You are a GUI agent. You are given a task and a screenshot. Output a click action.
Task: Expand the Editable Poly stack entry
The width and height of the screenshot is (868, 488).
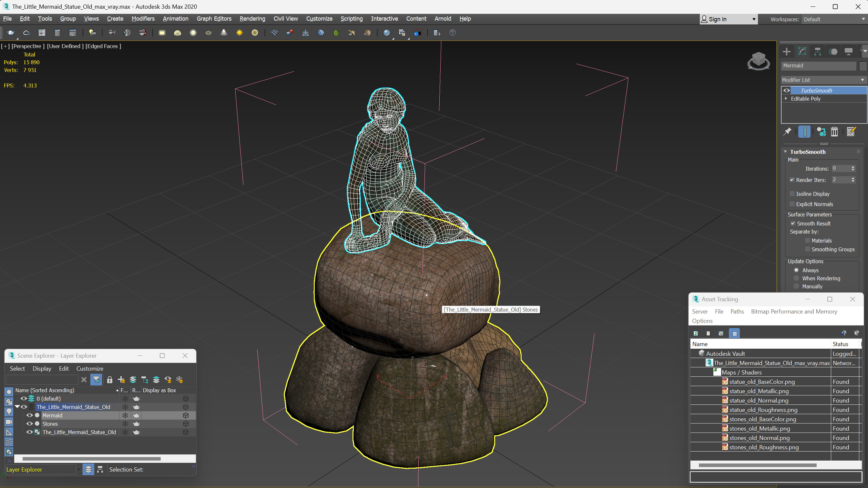pyautogui.click(x=786, y=99)
